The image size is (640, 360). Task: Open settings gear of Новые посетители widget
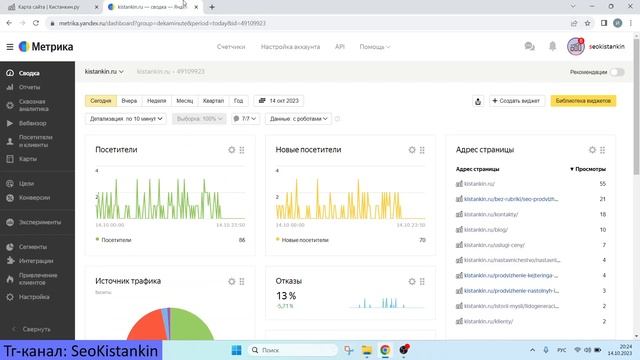(x=412, y=150)
